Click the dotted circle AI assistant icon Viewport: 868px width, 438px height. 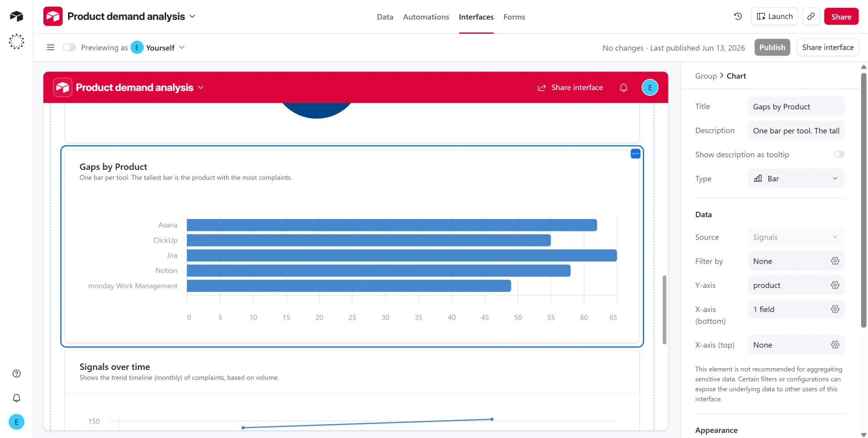click(x=16, y=42)
